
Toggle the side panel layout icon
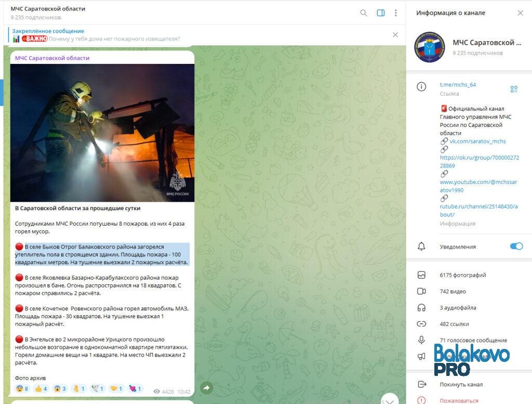tap(381, 13)
